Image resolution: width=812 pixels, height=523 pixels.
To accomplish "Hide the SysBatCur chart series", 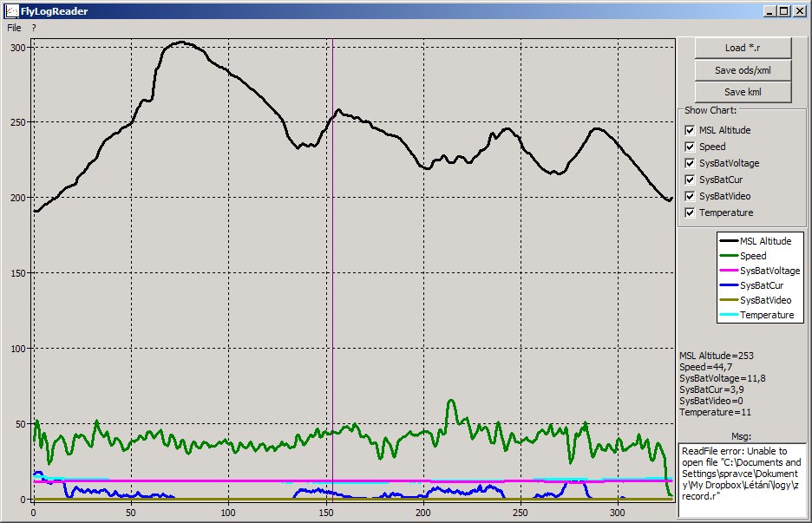I will coord(690,180).
